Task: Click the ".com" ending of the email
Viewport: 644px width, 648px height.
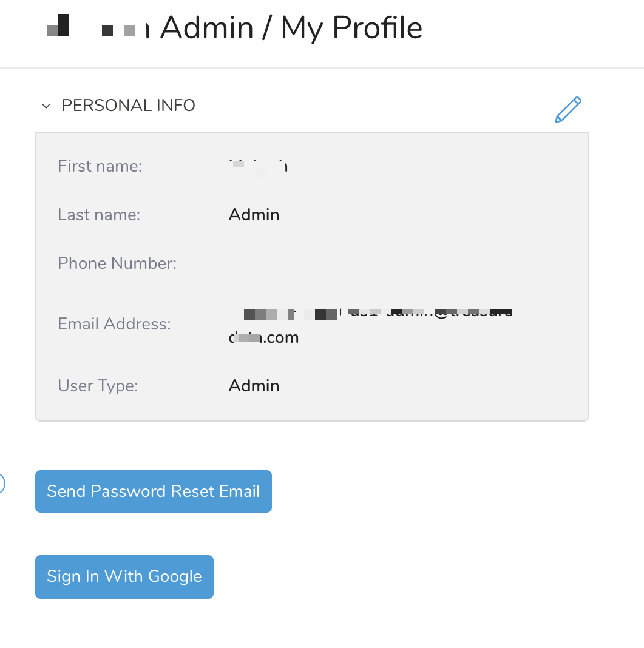Action: (281, 337)
